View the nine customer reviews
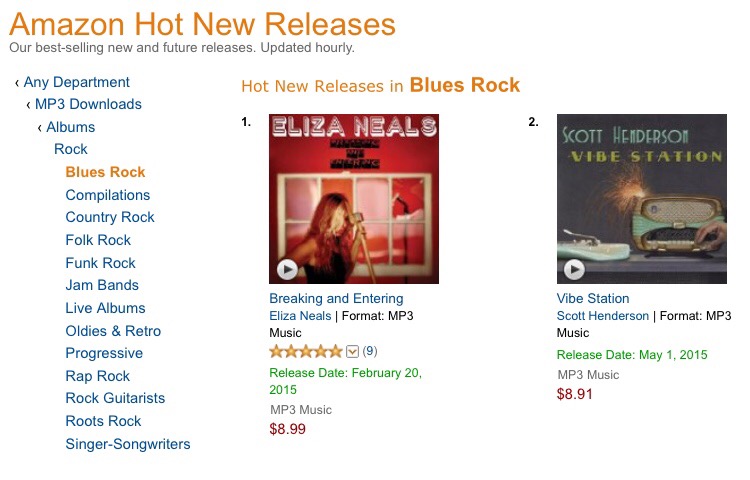 370,351
